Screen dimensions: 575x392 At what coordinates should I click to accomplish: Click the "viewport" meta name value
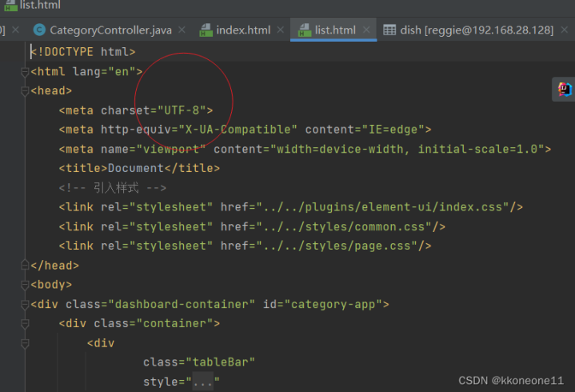coord(170,150)
